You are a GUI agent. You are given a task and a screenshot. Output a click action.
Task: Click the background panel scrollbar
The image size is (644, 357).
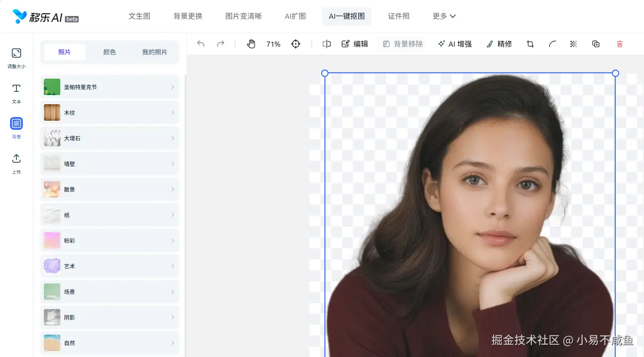(185, 215)
